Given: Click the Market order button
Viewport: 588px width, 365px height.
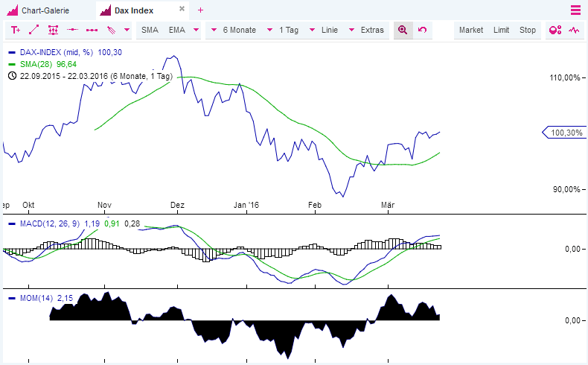Looking at the screenshot, I should 471,30.
